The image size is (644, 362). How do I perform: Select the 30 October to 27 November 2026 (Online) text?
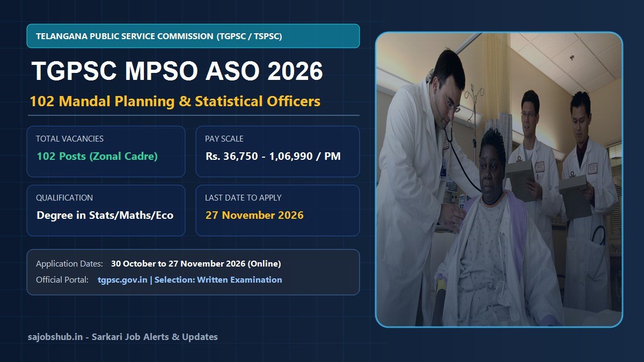(196, 264)
